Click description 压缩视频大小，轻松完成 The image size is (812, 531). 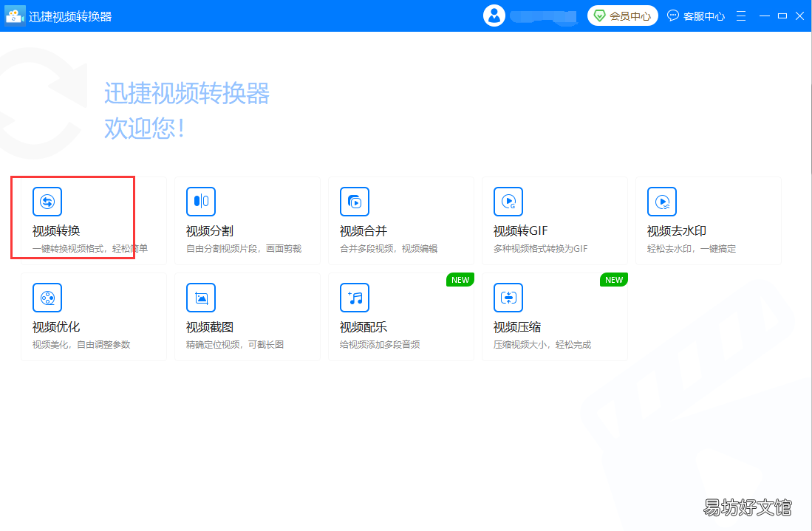(x=542, y=345)
